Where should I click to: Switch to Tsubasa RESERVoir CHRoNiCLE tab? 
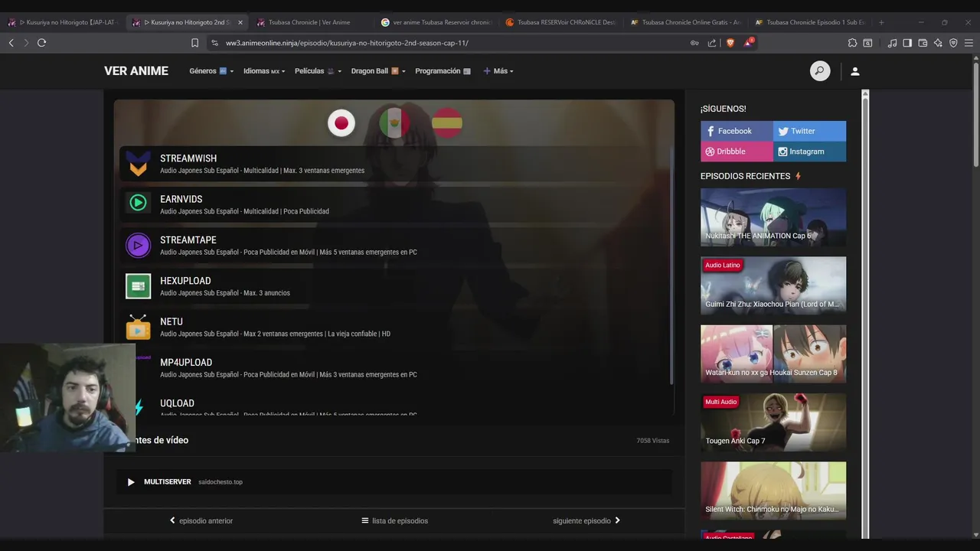coord(561,22)
